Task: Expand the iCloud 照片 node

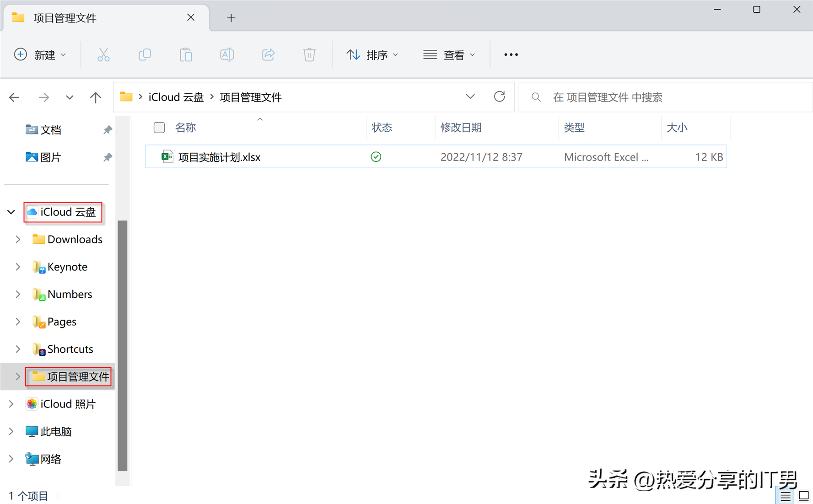Action: [11, 404]
